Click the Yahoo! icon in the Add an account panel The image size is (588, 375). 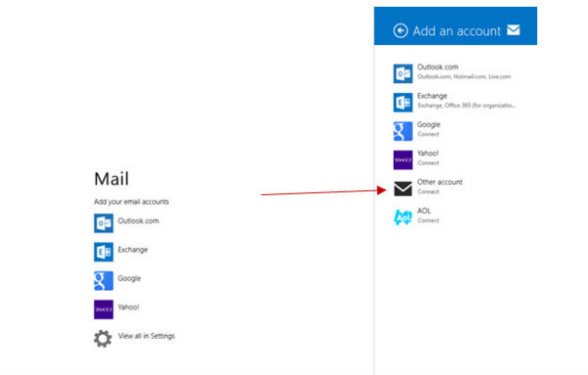(403, 160)
